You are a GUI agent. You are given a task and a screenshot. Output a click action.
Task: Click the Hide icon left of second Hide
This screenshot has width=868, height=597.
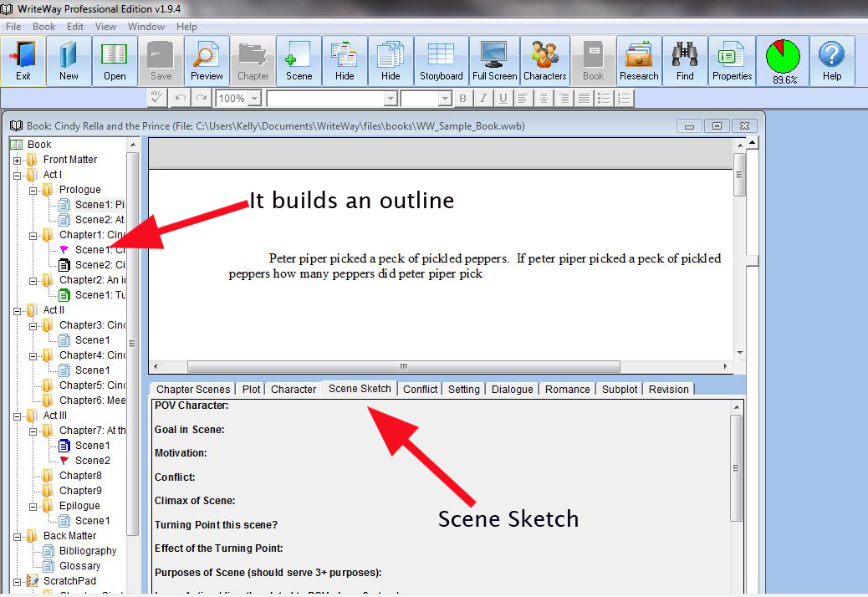345,61
